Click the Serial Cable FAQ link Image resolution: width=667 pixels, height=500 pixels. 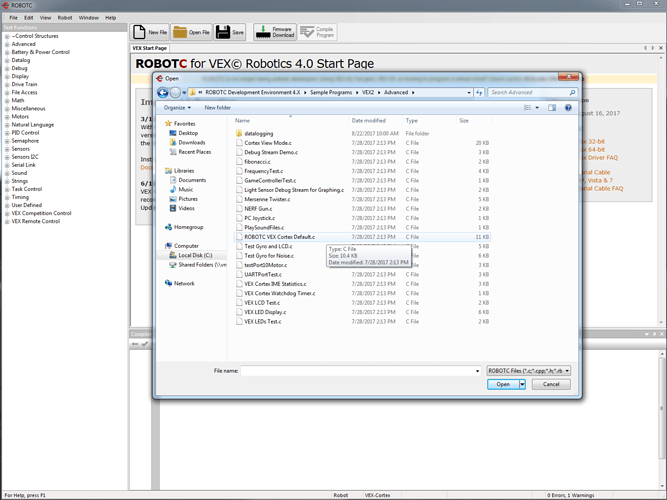point(602,189)
